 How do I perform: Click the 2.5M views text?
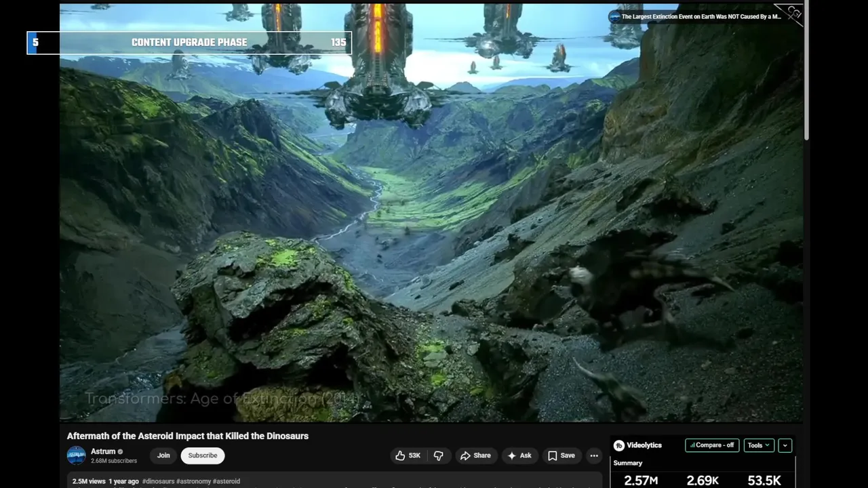89,481
